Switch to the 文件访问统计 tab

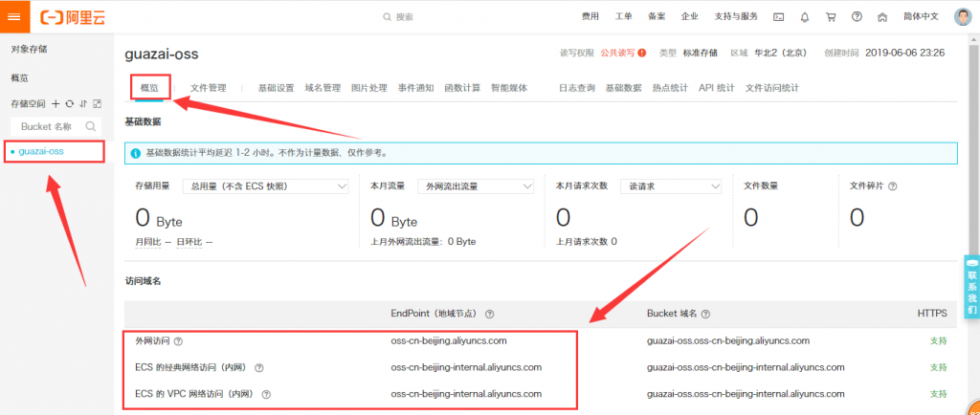coord(772,88)
